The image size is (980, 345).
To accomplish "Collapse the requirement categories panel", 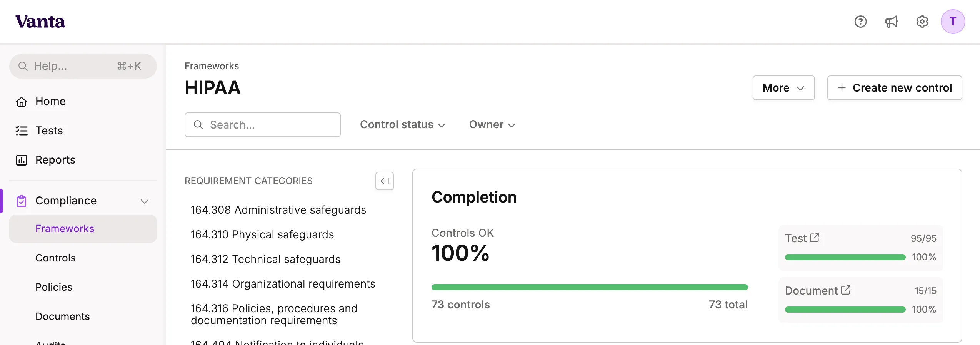I will click(384, 181).
